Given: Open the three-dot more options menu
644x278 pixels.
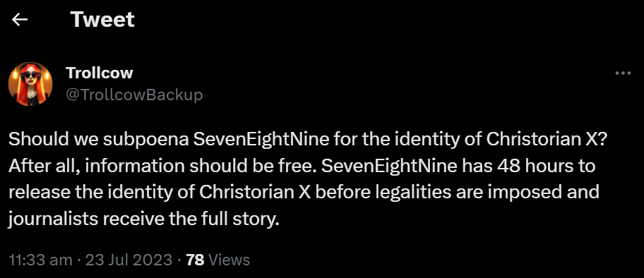Looking at the screenshot, I should [x=623, y=73].
